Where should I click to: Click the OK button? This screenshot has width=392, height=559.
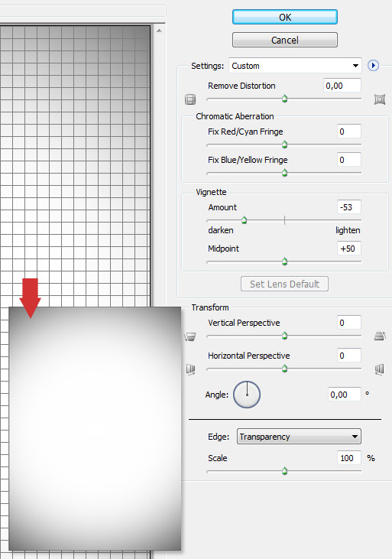(285, 17)
